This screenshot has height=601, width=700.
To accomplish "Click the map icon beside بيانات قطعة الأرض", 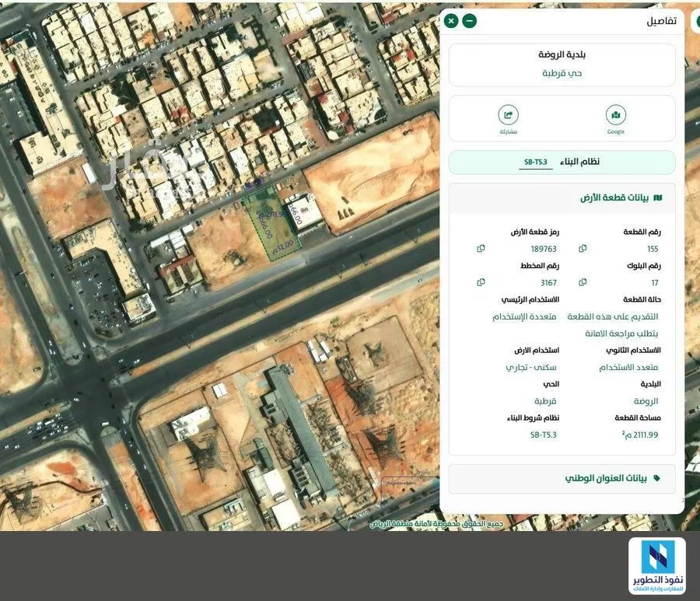I will click(x=658, y=197).
